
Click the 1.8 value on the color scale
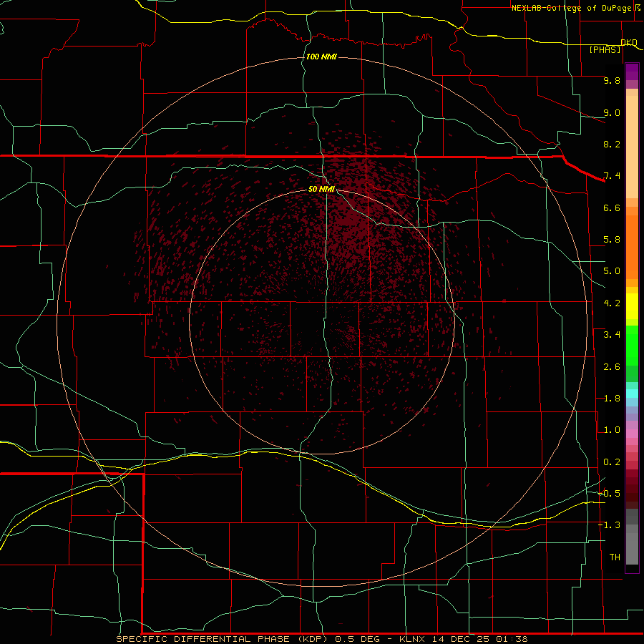pos(612,399)
